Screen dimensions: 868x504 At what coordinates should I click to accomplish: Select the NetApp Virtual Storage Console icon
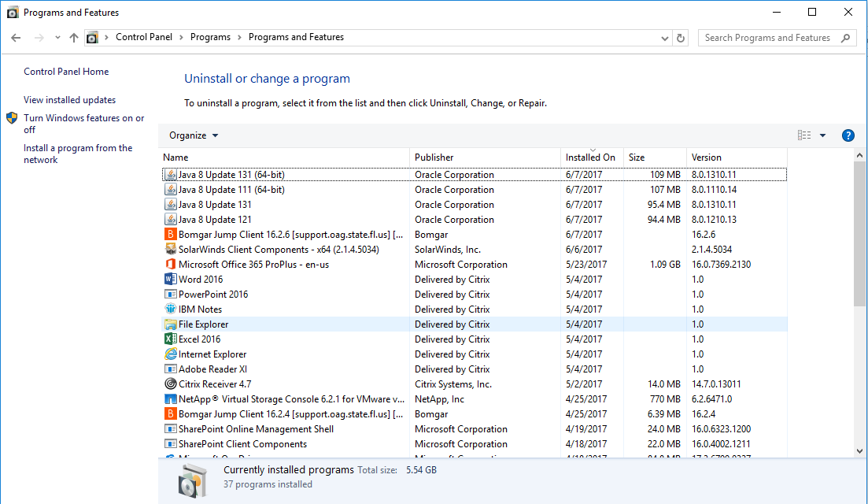coord(171,398)
